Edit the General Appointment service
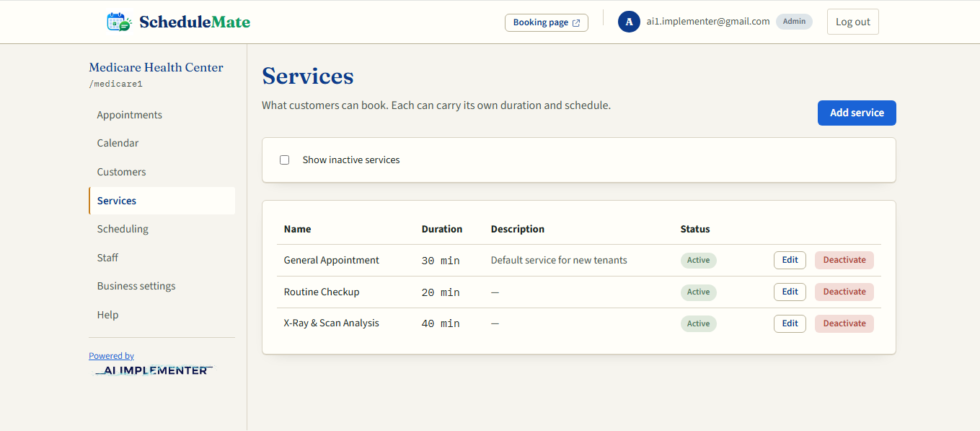The width and height of the screenshot is (980, 431). (790, 260)
